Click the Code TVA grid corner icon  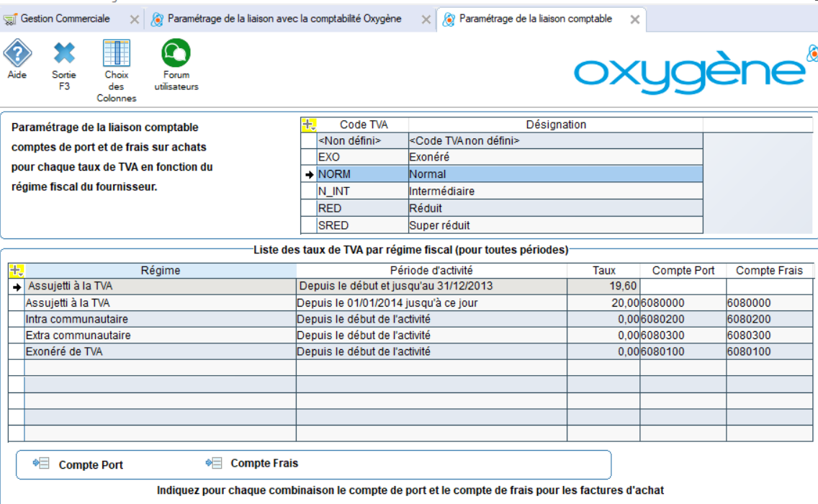point(309,125)
